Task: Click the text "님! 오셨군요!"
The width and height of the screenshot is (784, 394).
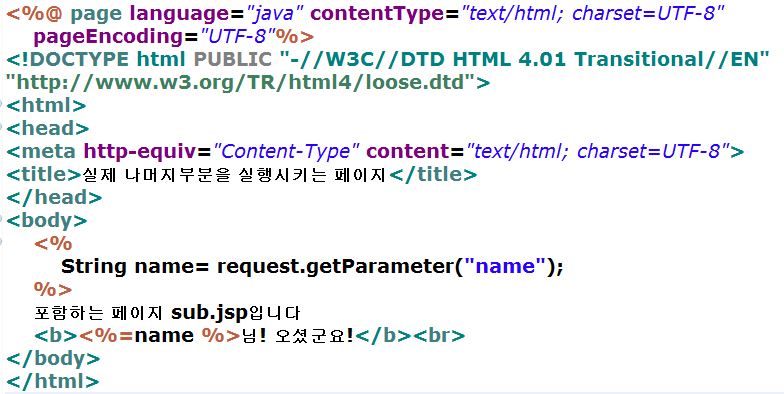Action: 298,336
